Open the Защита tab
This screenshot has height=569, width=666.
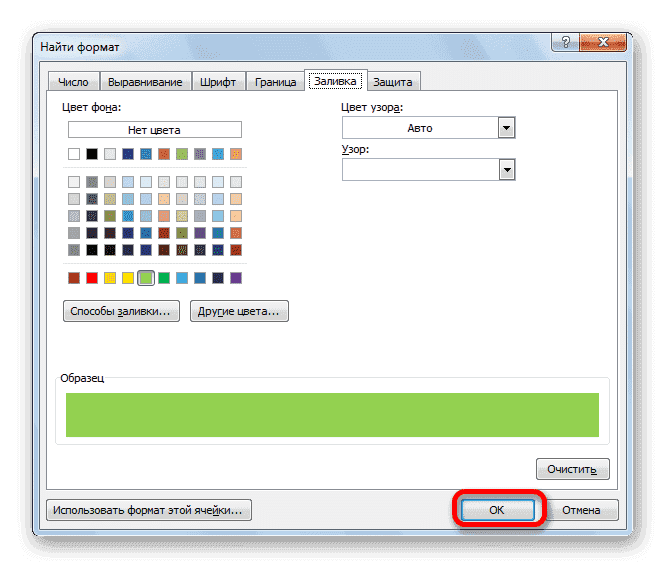click(393, 82)
